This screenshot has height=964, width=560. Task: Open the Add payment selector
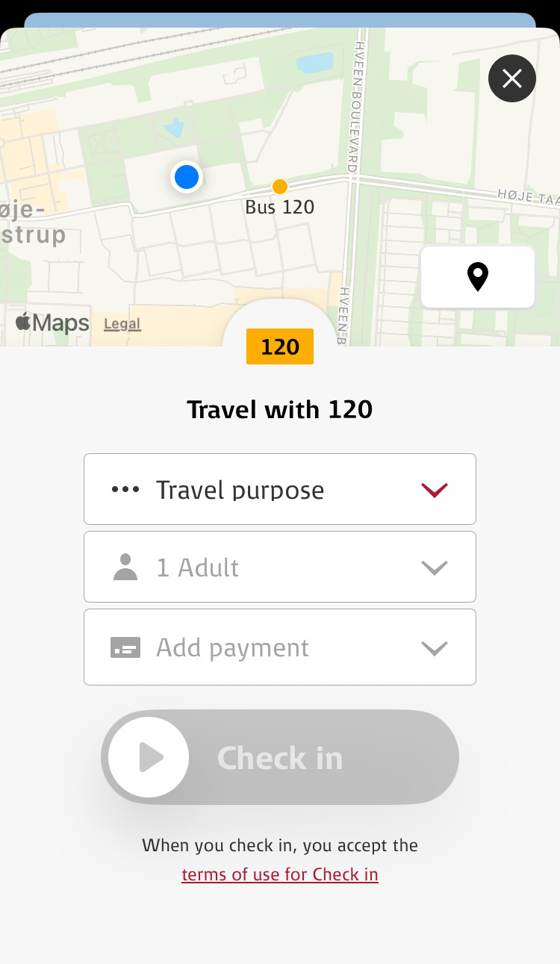[x=280, y=647]
